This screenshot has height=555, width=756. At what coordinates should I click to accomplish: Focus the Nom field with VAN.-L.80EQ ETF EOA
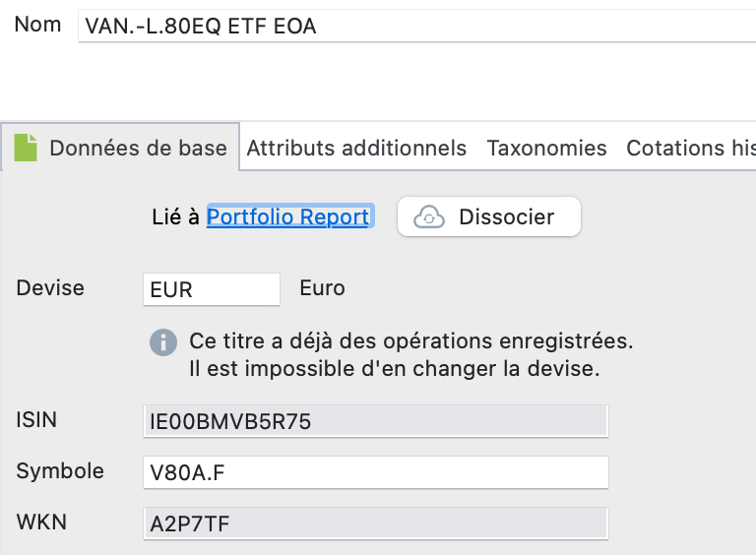pyautogui.click(x=417, y=26)
